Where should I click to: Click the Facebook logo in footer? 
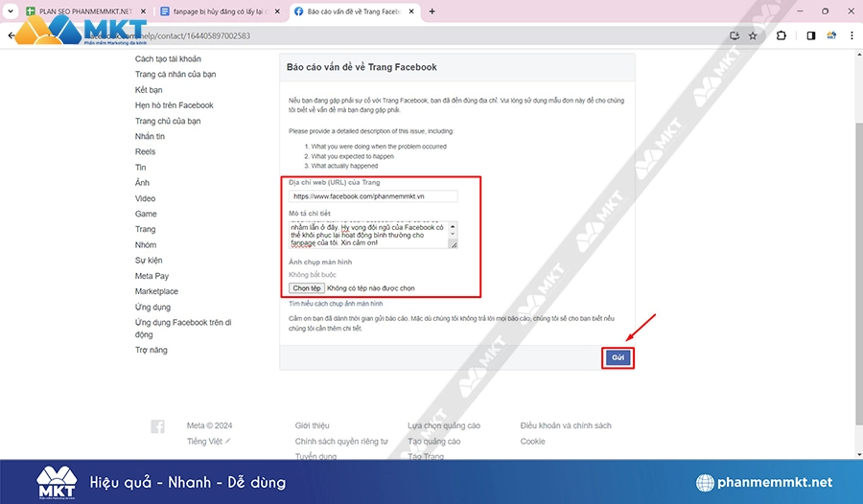tap(157, 426)
